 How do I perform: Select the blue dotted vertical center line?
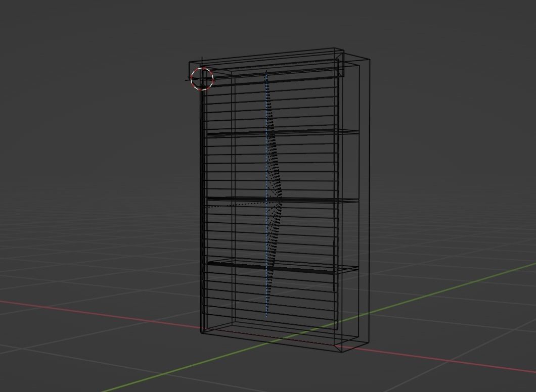266,193
